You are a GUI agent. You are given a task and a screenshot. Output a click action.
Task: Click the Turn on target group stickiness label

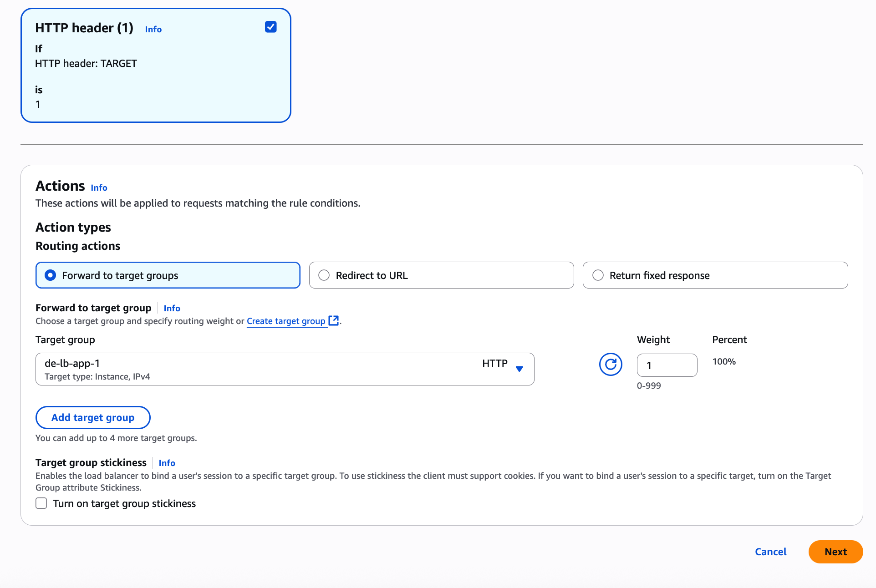point(124,503)
